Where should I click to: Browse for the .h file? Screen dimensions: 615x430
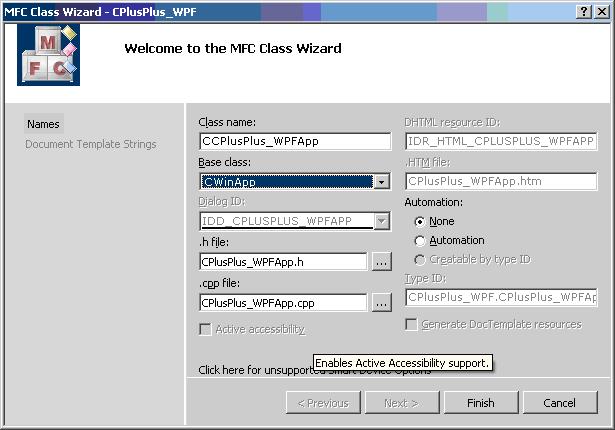coord(382,262)
